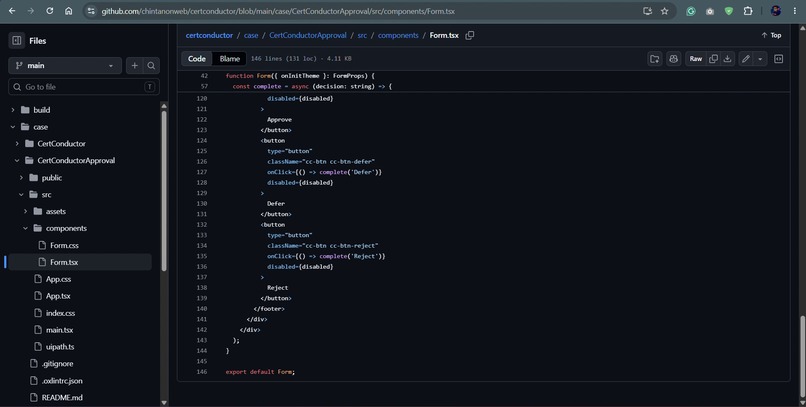
Task: Switch to the Code tab
Action: coord(197,59)
